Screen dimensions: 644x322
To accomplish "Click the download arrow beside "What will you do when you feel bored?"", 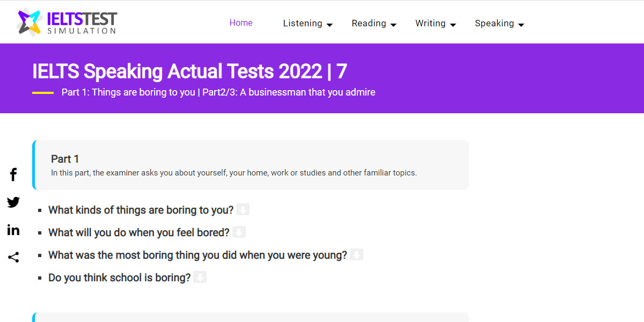I will pos(239,232).
